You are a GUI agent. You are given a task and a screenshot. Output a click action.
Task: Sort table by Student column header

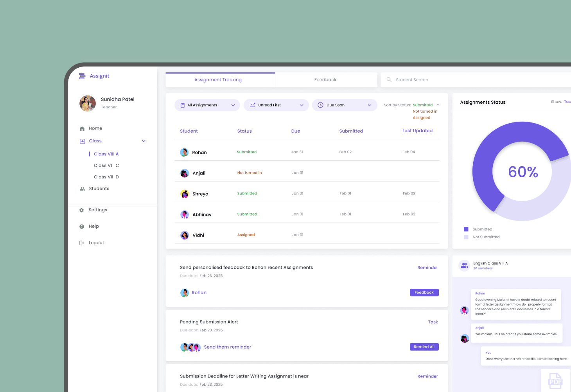[189, 131]
